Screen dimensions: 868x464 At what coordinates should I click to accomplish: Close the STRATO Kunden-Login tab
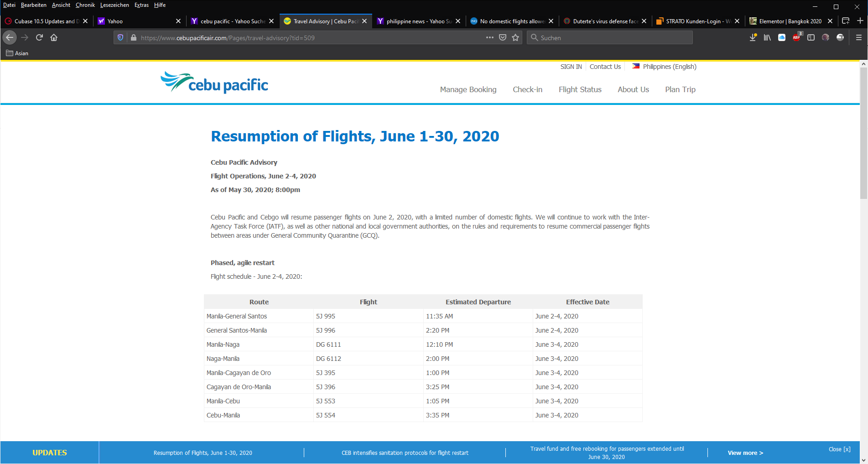coord(737,21)
